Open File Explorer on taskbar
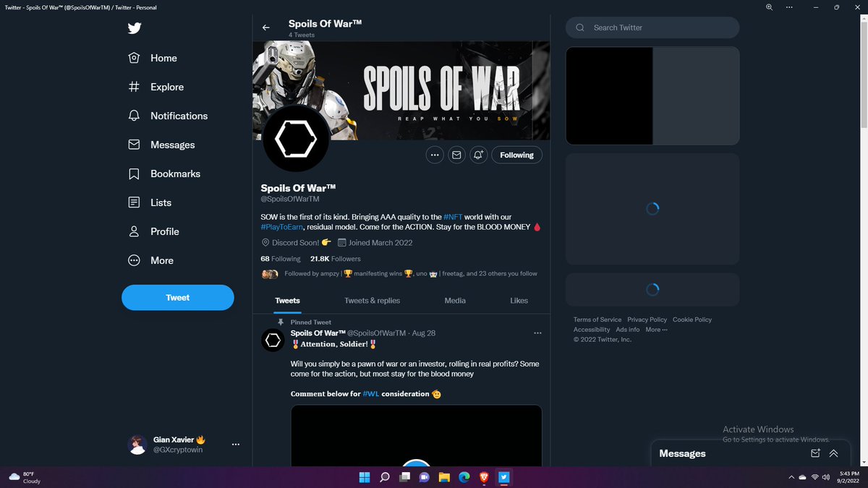 tap(444, 477)
